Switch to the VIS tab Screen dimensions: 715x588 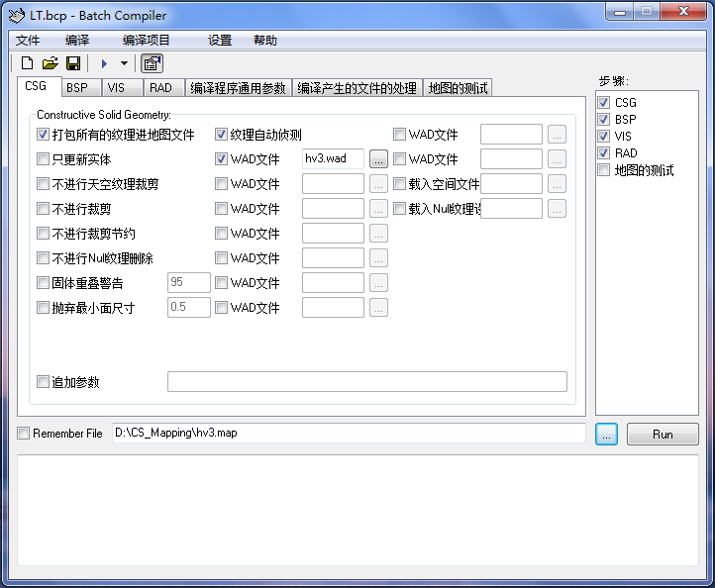[122, 87]
